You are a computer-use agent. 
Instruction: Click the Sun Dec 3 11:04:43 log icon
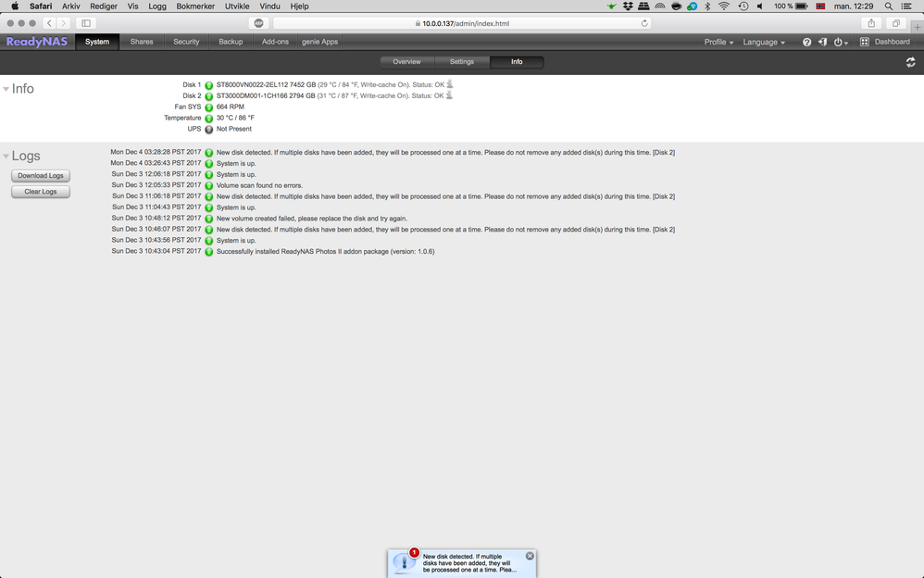(x=208, y=207)
